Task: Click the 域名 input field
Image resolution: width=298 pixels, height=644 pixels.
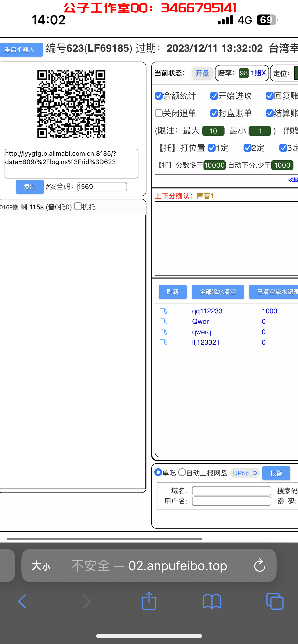Action: coord(232,491)
